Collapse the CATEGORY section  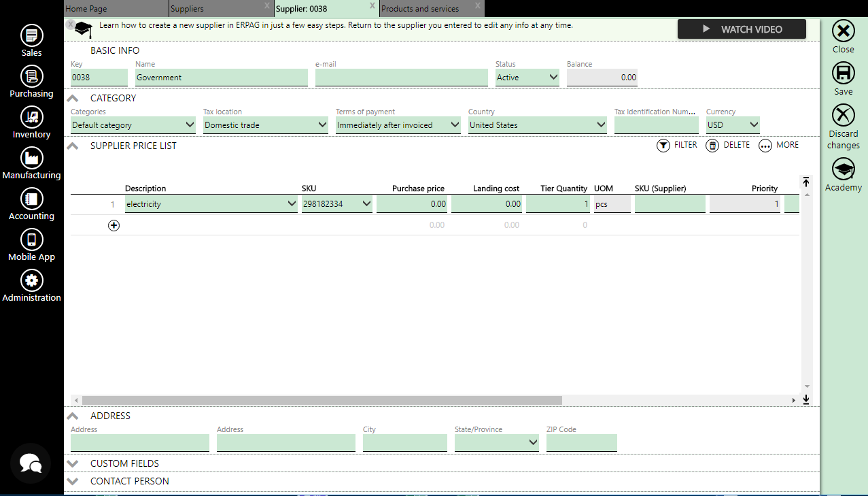pyautogui.click(x=73, y=98)
